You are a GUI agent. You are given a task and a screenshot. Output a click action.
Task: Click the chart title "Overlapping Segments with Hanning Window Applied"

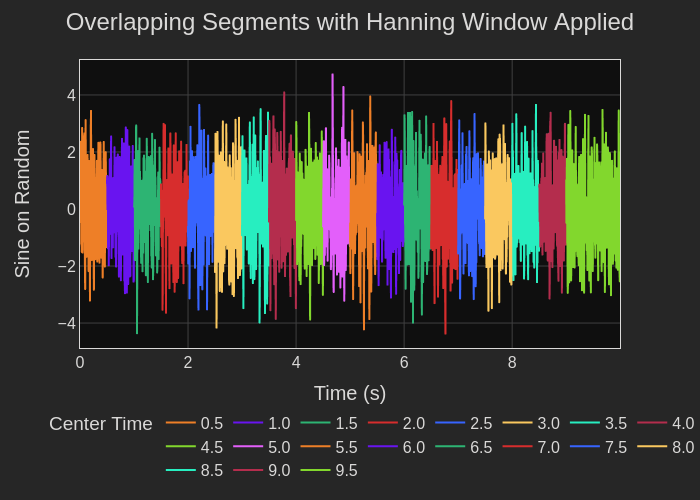pyautogui.click(x=350, y=22)
